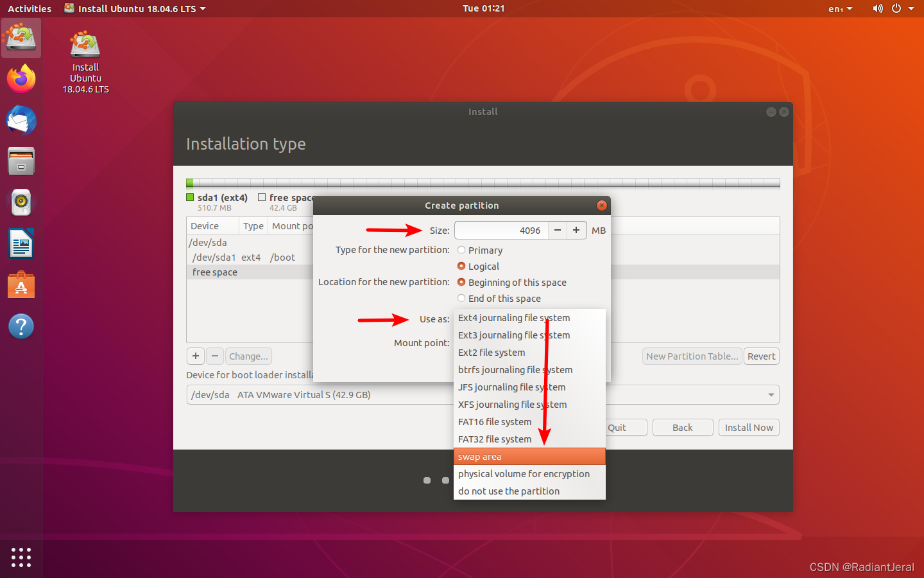The width and height of the screenshot is (924, 578).
Task: Open the system menu arrow
Action: click(x=911, y=8)
